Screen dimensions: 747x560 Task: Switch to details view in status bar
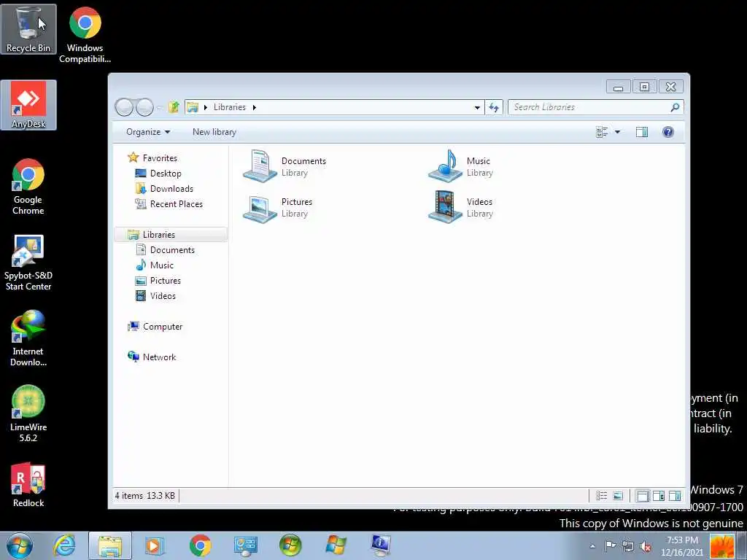coord(602,496)
